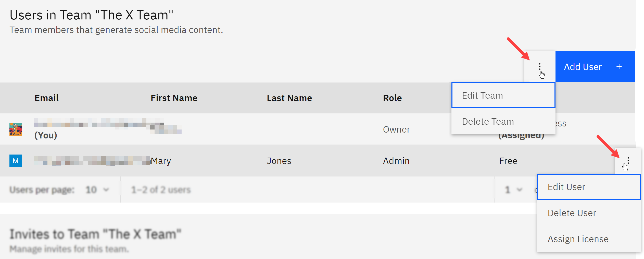The height and width of the screenshot is (259, 644).
Task: Open Mary Jones row three-dot menu
Action: 628,161
